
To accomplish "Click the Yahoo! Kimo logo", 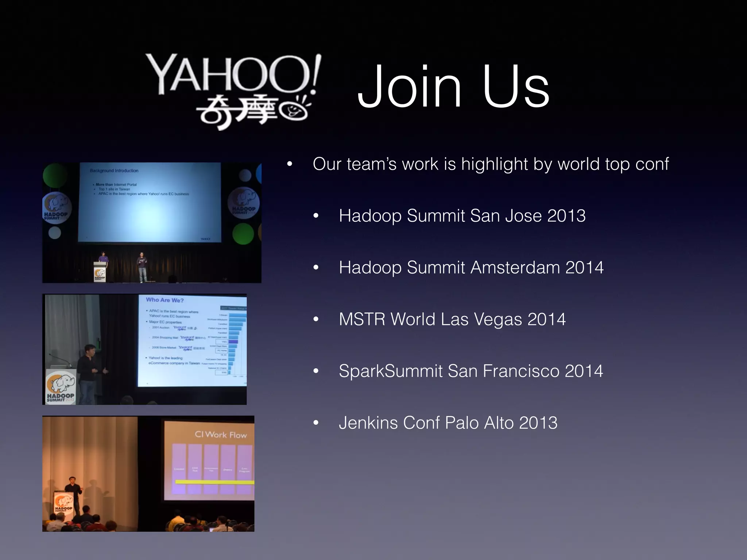I will coord(233,92).
